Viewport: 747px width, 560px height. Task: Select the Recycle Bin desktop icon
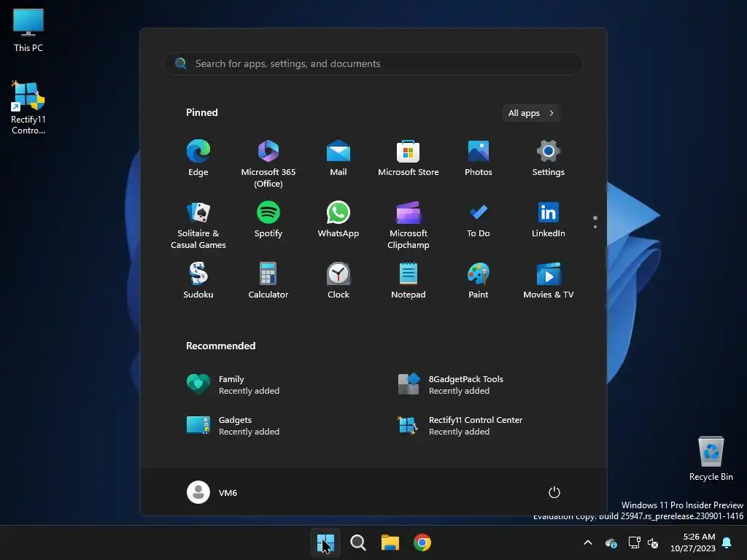coord(711,459)
